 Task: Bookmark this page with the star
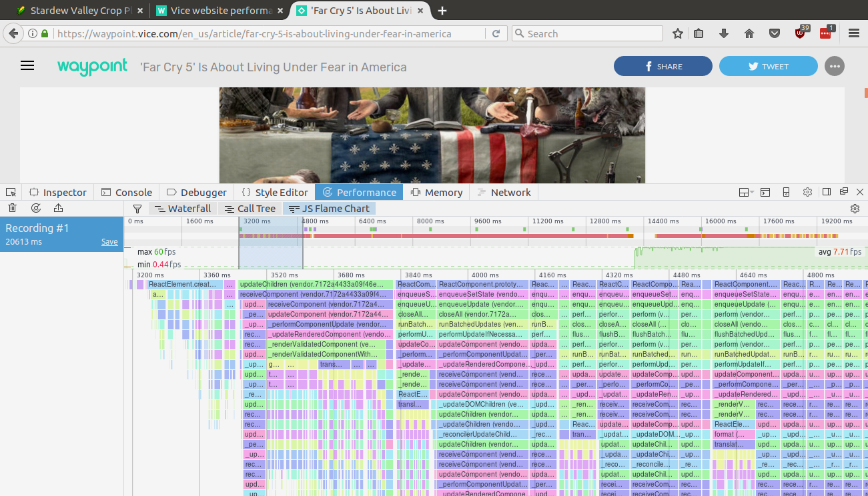click(678, 33)
